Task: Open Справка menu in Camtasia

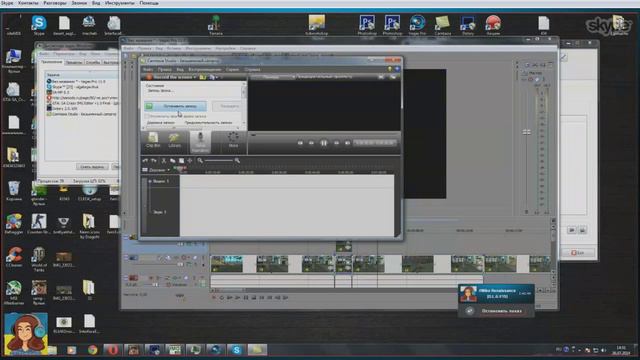Action: coord(252,69)
